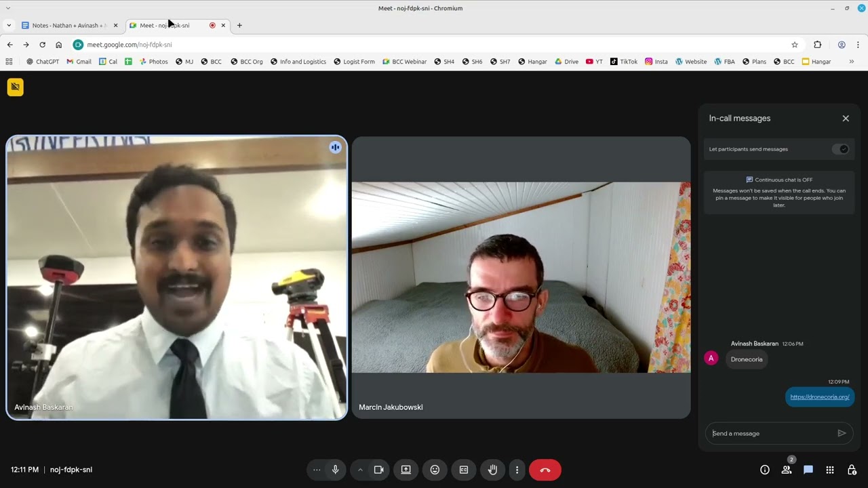The width and height of the screenshot is (868, 488).
Task: Toggle captions button in call bar
Action: (x=464, y=470)
